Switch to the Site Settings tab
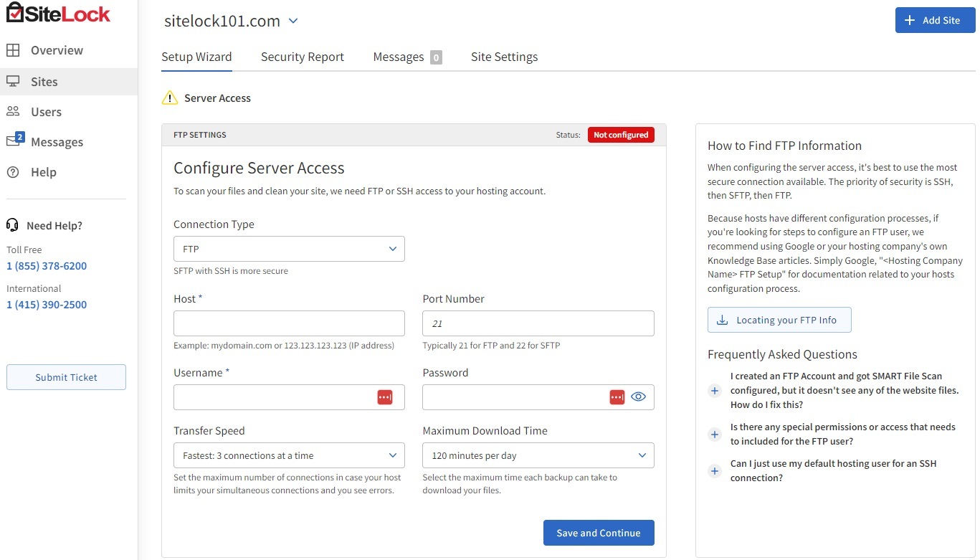Screen dimensions: 980x560 [x=504, y=57]
